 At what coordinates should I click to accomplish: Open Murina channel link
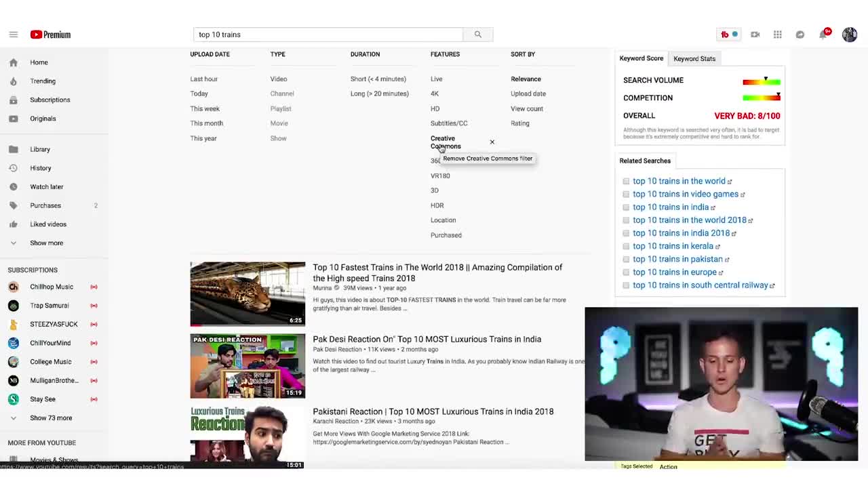pos(322,288)
